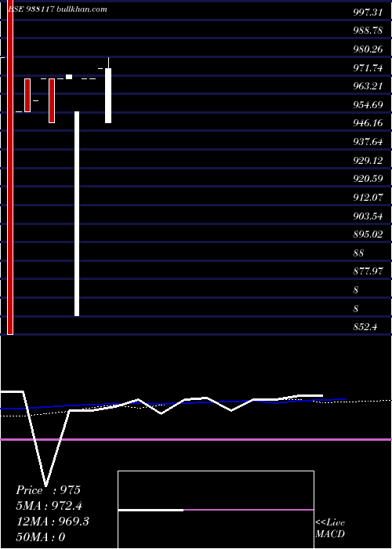Click the 954.69 price axis label
Viewport: 392px width, 549px height.
[x=368, y=104]
